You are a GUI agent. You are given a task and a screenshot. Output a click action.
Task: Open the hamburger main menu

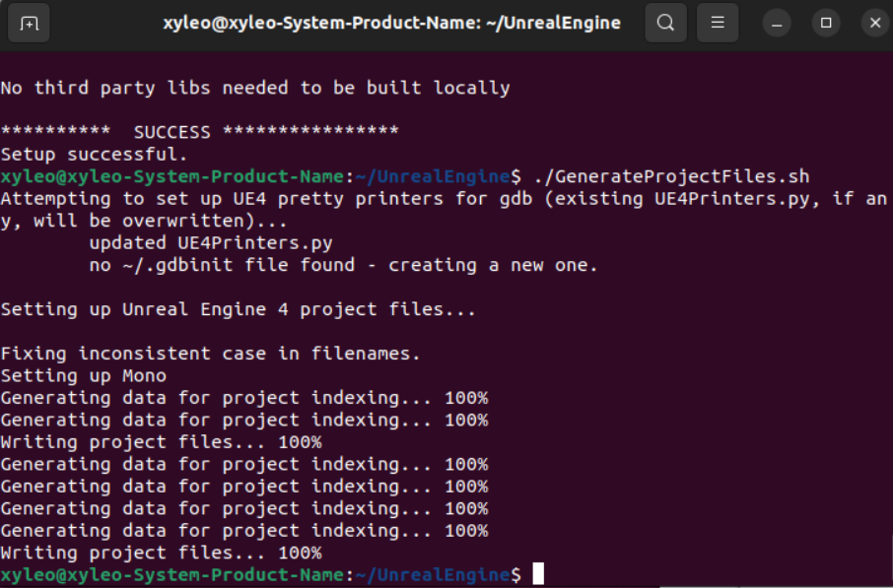click(718, 23)
